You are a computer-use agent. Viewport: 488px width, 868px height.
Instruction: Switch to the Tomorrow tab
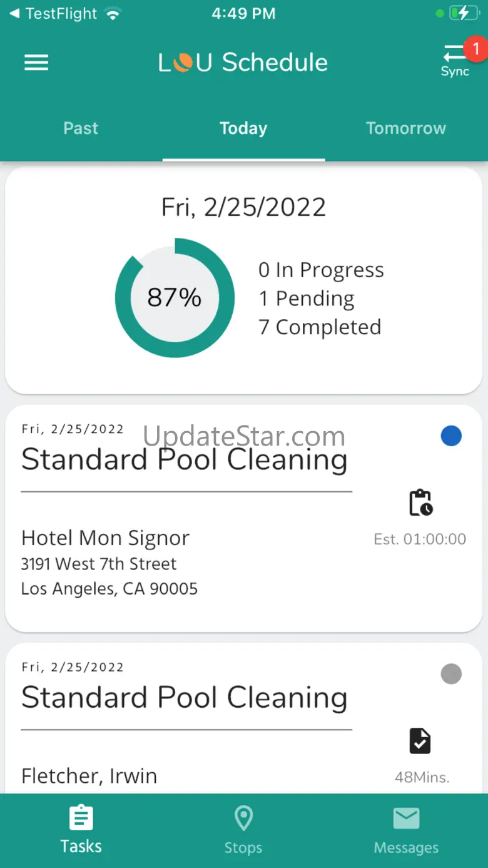pos(405,128)
